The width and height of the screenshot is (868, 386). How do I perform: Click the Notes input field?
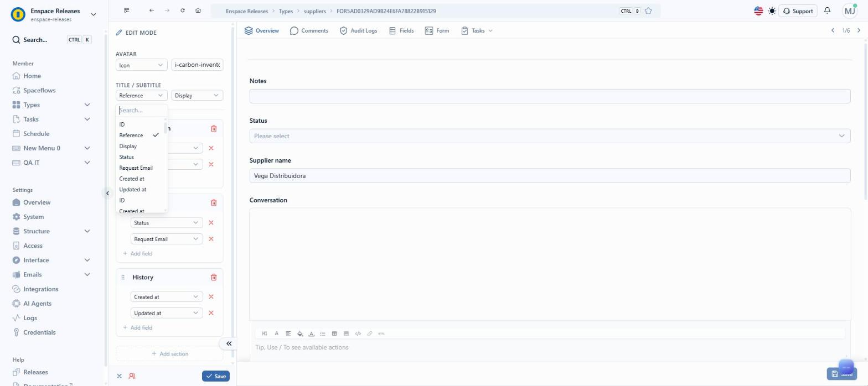click(550, 96)
